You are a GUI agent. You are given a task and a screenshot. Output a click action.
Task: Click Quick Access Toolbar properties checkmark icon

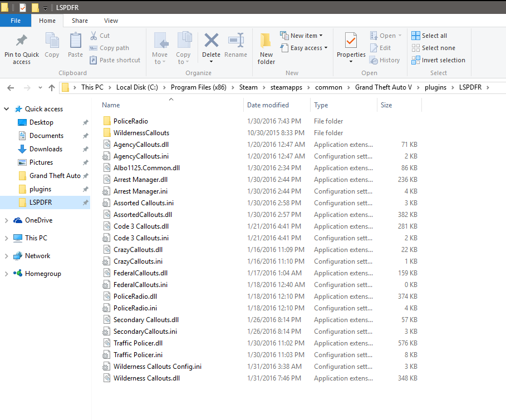tap(23, 7)
